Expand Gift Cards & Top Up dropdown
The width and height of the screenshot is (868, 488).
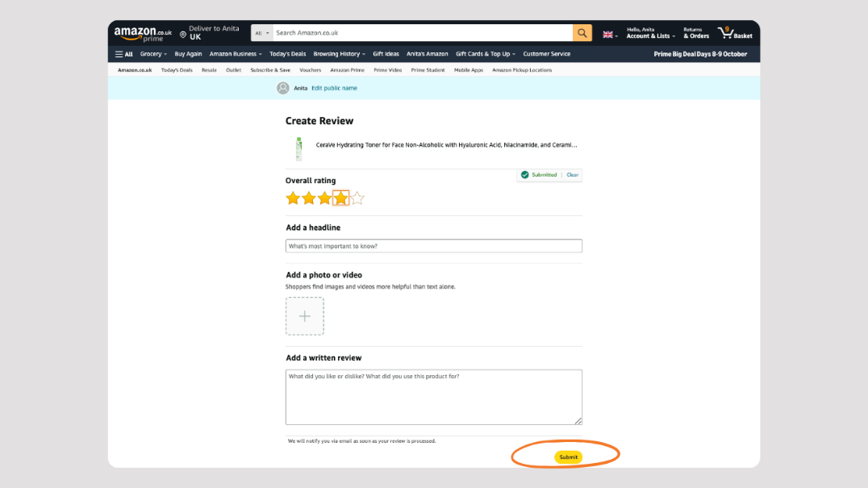point(486,54)
